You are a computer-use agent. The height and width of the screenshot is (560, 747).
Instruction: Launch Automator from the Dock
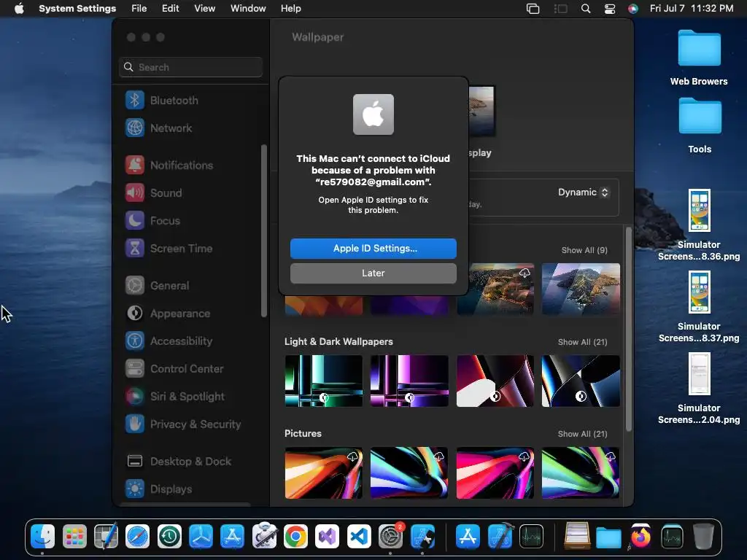click(x=264, y=537)
